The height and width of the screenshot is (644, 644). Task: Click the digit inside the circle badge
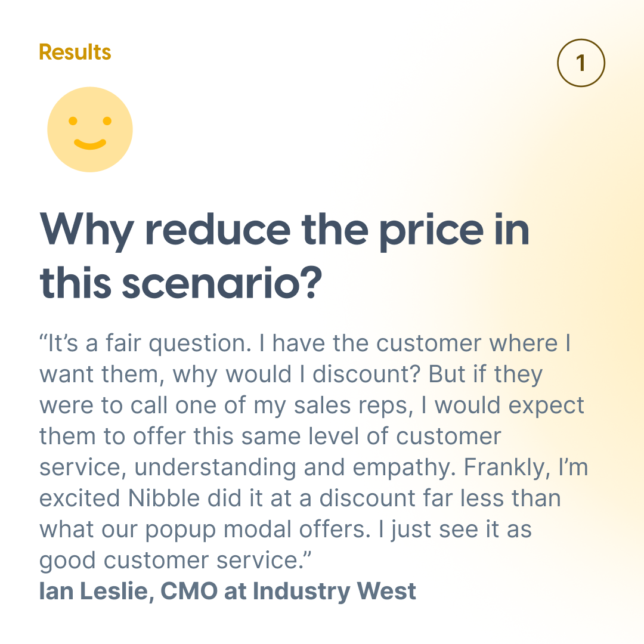tap(581, 63)
